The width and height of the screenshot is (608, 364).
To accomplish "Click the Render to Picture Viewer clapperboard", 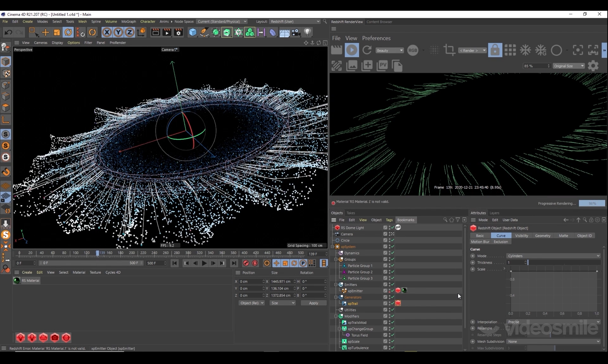I will point(167,32).
